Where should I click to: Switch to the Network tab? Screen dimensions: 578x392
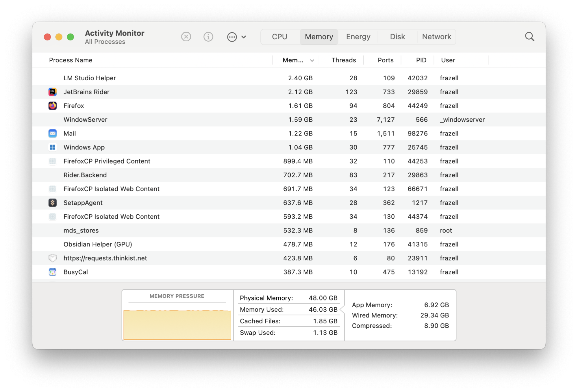(x=436, y=37)
